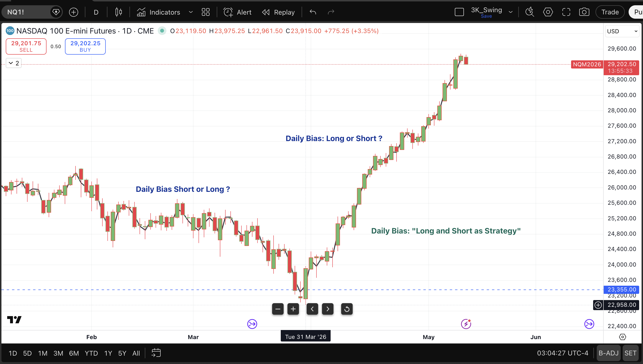The width and height of the screenshot is (643, 364).
Task: Select the 'Daily Bias Short or Long ?' text note
Action: (x=183, y=189)
